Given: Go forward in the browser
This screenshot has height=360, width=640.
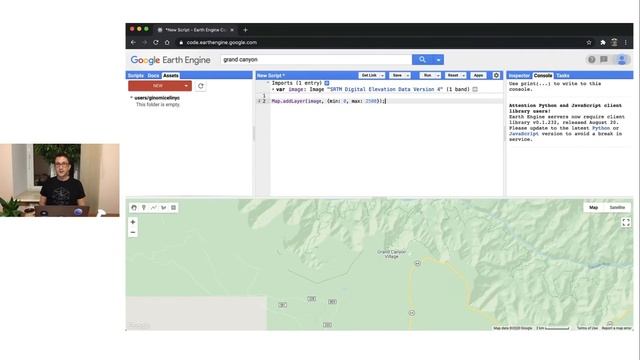Looking at the screenshot, I should pyautogui.click(x=144, y=42).
